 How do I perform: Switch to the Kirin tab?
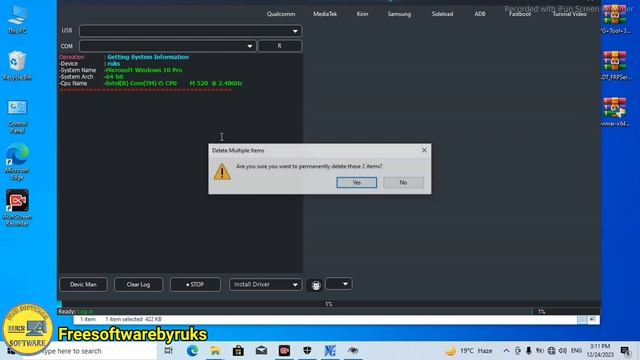[x=362, y=14]
